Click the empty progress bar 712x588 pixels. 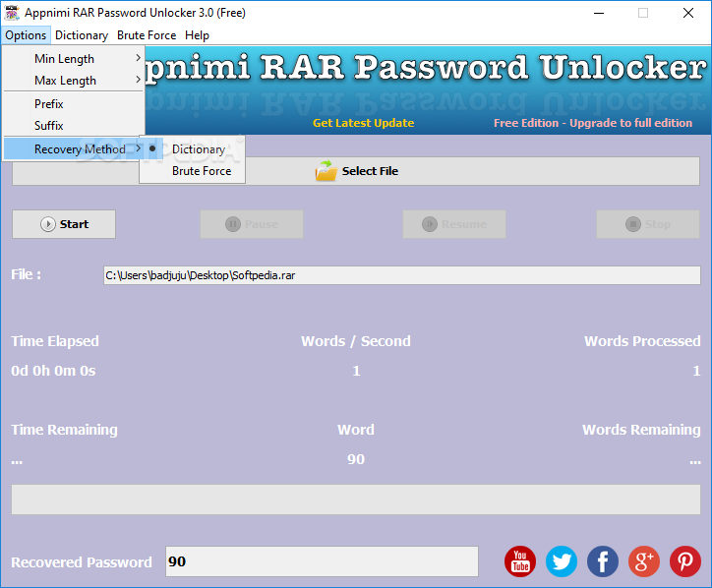pos(356,500)
